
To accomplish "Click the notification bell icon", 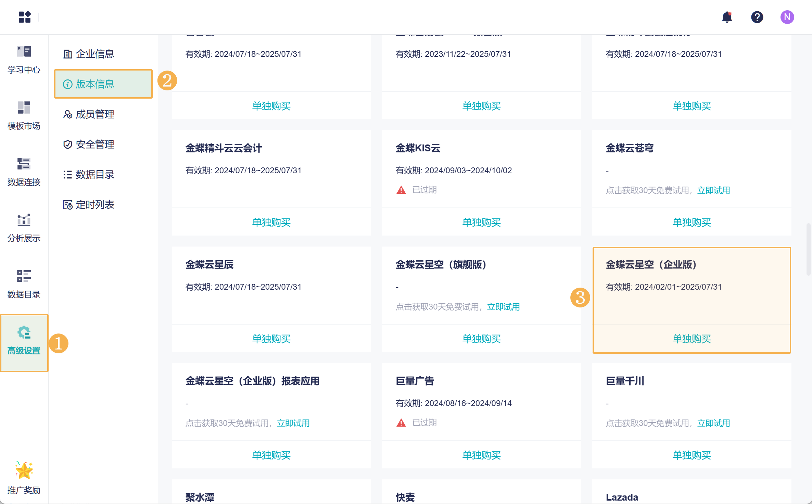I will click(727, 17).
